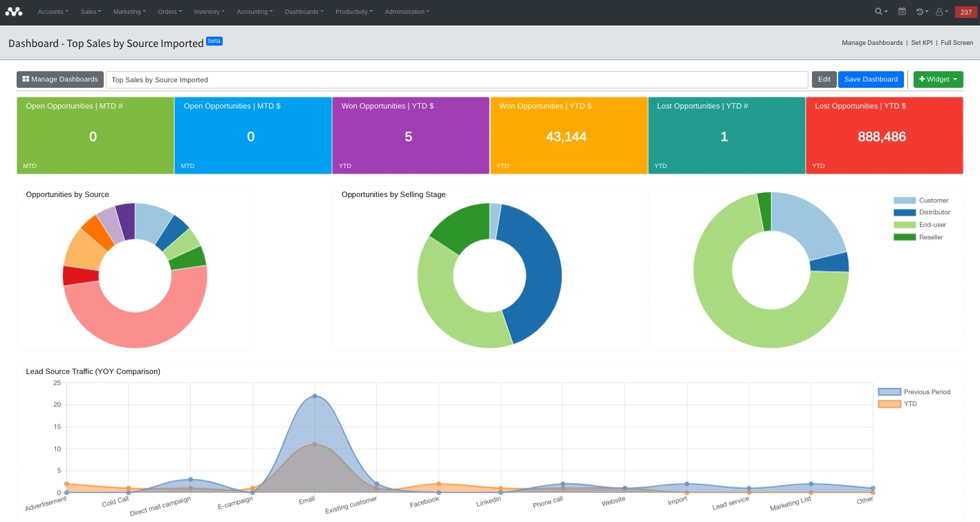Open the user profile icon
Screen dimensions: 980x522
941,12
